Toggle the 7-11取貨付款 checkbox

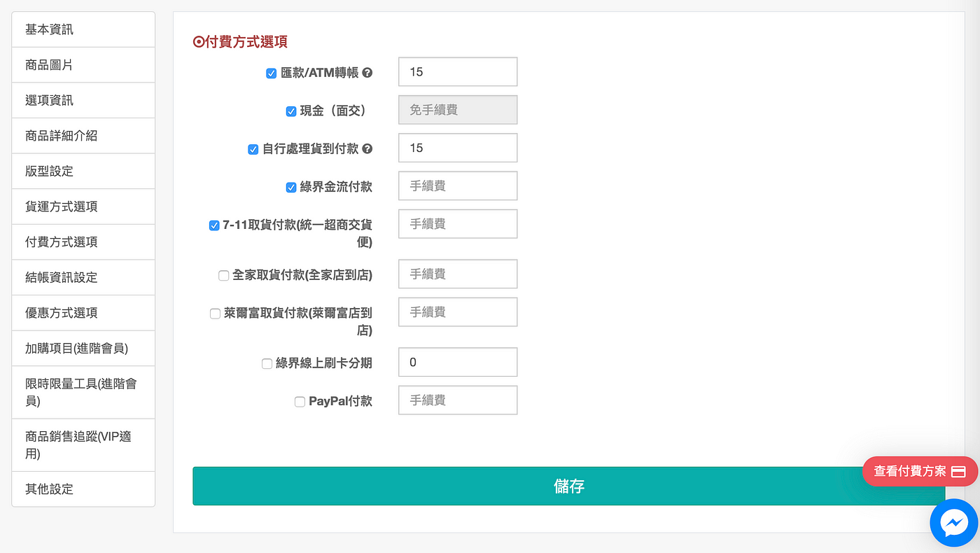(x=214, y=225)
